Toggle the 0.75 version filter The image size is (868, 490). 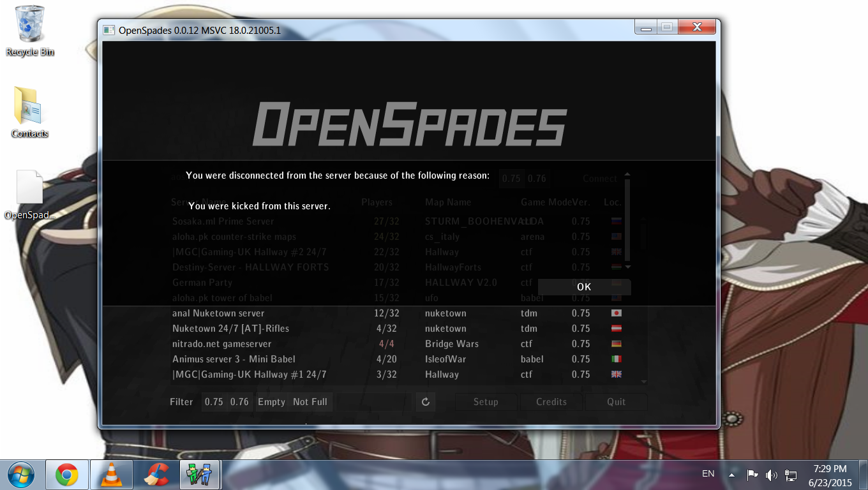[x=214, y=401]
